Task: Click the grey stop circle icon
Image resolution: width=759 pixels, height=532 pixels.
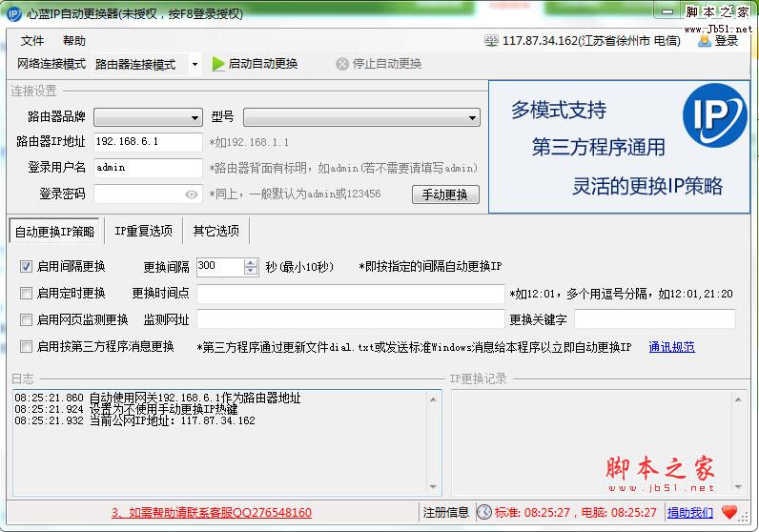Action: [x=342, y=64]
